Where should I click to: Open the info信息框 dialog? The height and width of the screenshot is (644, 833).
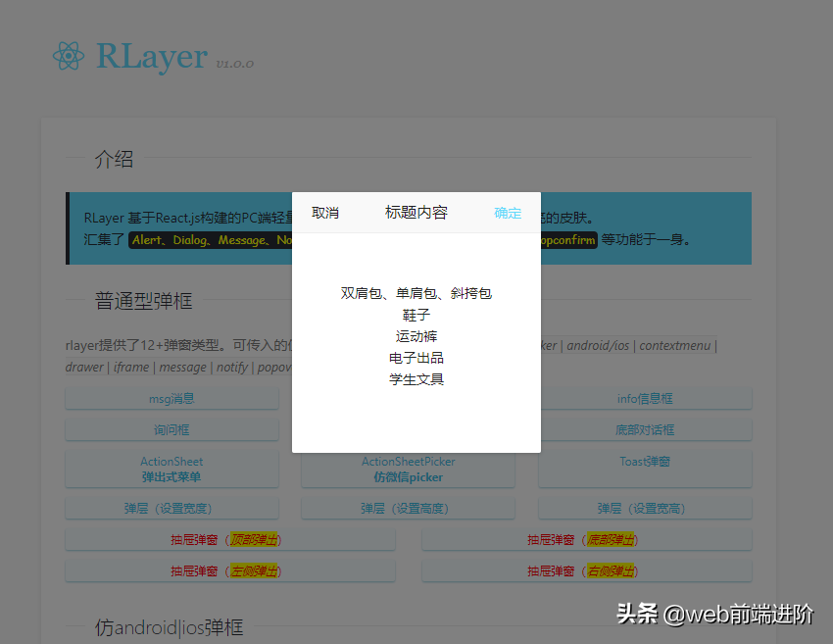(x=644, y=398)
